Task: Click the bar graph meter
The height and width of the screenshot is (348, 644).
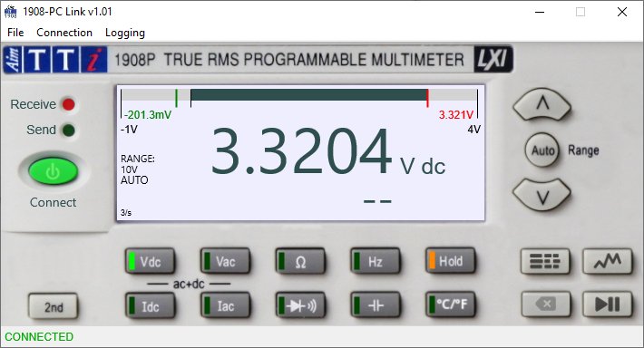Action: (x=299, y=95)
